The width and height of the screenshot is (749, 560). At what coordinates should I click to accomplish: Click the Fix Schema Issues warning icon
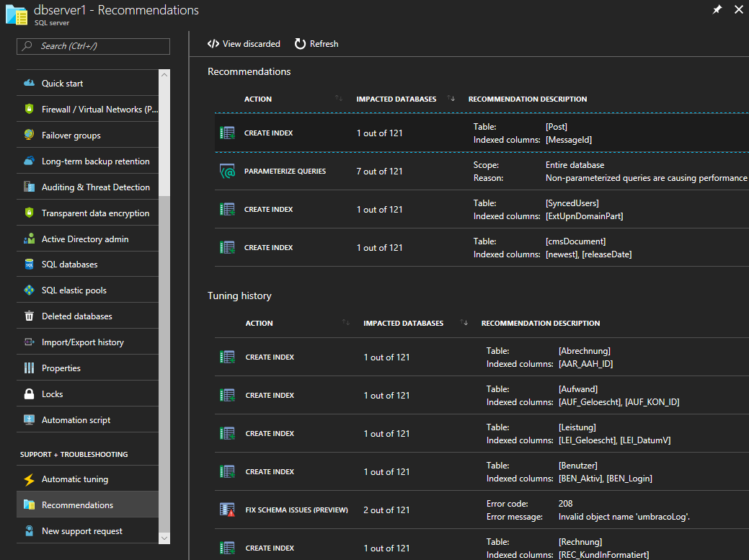pyautogui.click(x=227, y=510)
